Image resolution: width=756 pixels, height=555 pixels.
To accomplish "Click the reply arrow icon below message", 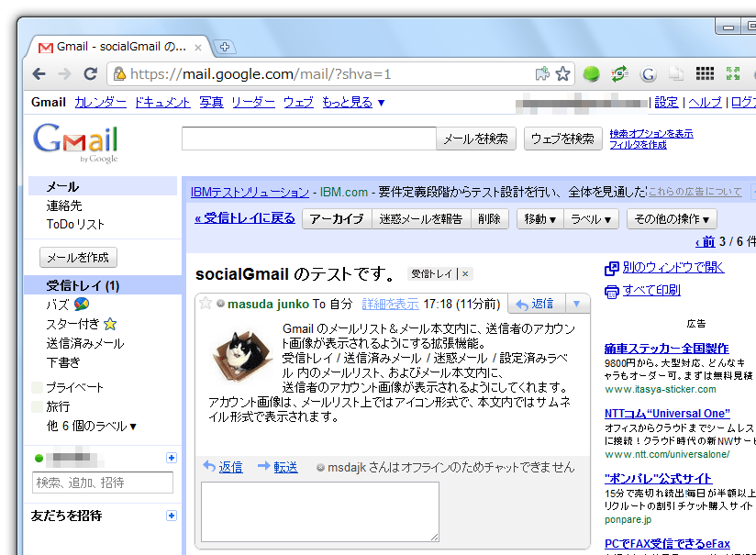I will pyautogui.click(x=209, y=466).
